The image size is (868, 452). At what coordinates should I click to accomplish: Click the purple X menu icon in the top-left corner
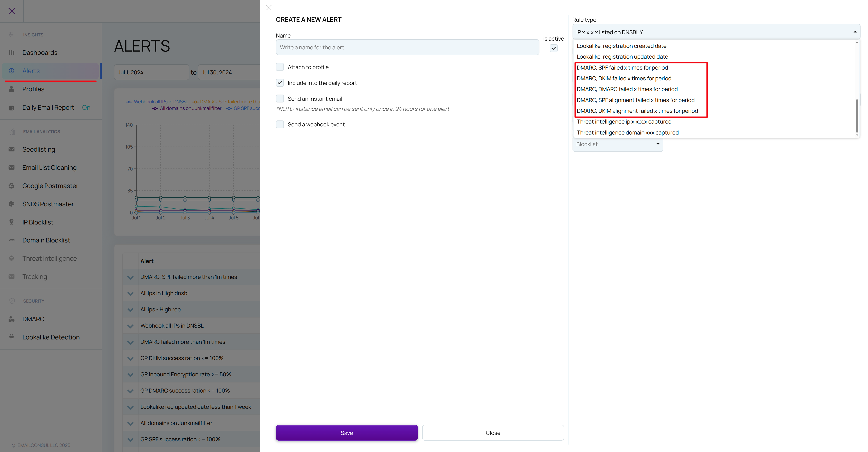(x=12, y=11)
